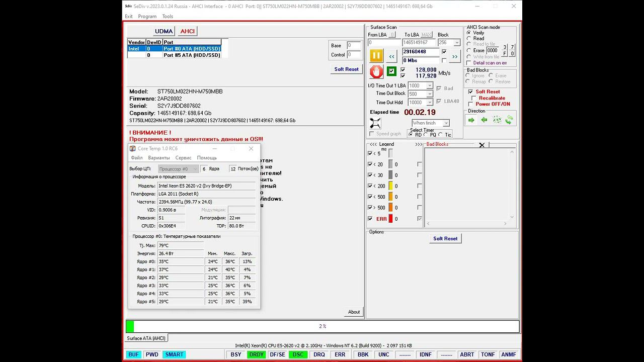This screenshot has height=362, width=644.
Task: Pause the surface scan with yellow button
Action: 376,56
